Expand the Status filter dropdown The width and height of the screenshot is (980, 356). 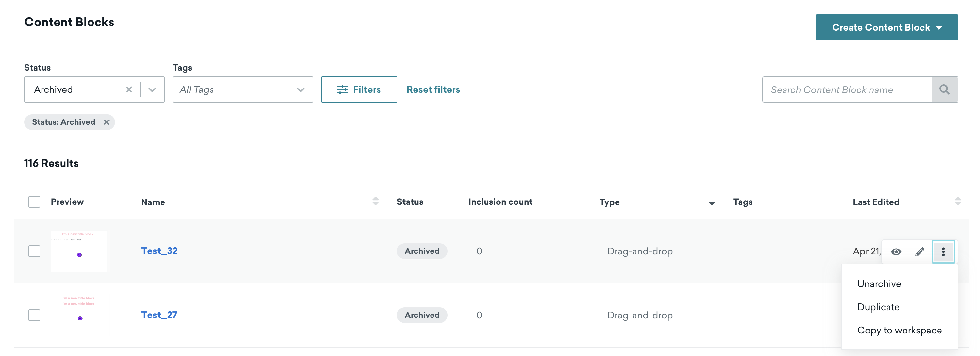point(153,89)
